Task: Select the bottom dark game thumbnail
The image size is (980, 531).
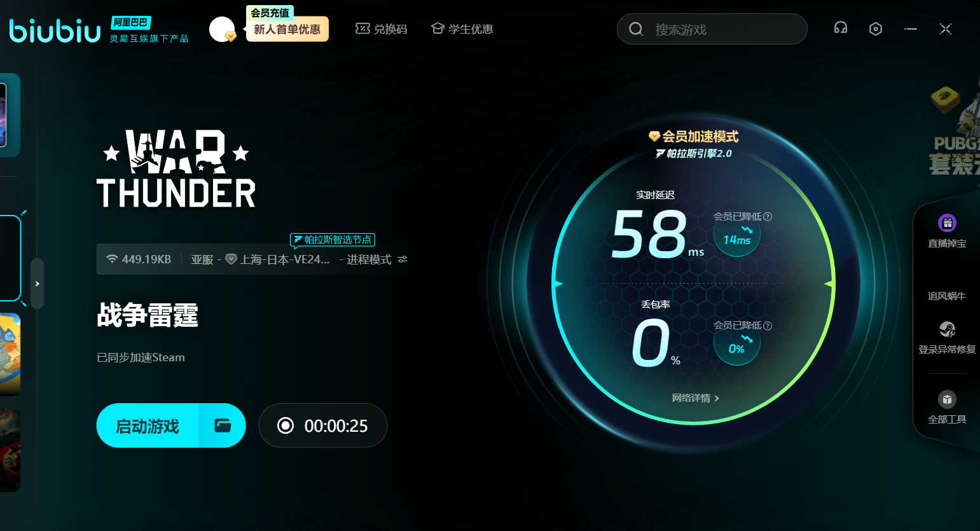Action: click(10, 450)
